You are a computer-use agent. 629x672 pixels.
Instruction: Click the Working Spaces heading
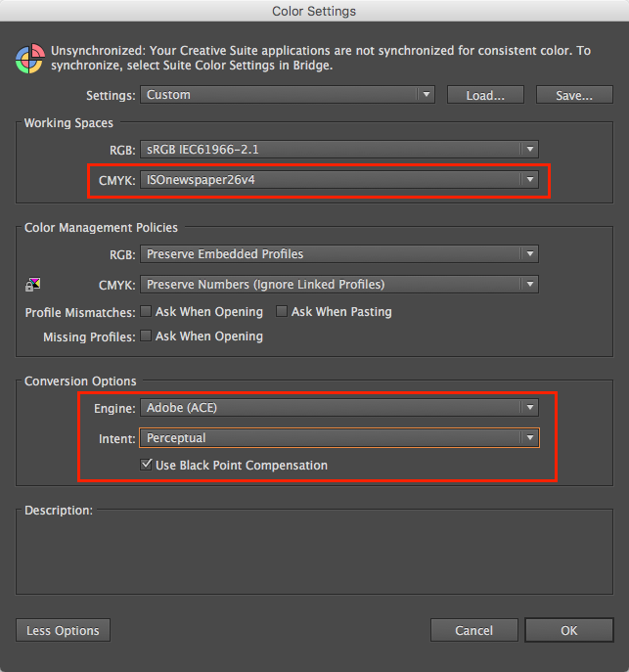(68, 123)
